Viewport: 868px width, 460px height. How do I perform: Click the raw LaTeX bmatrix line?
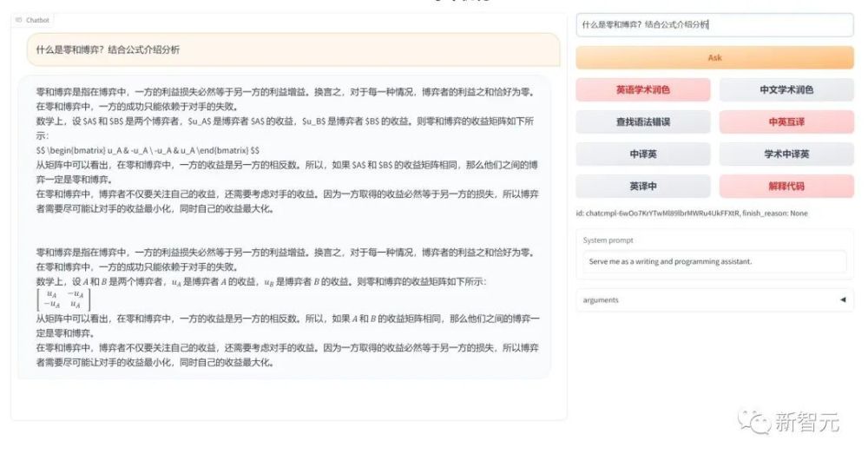click(x=148, y=150)
